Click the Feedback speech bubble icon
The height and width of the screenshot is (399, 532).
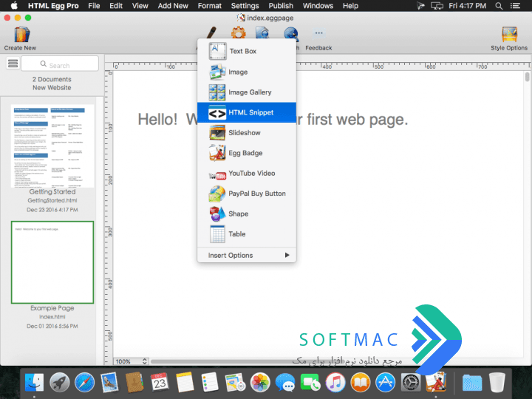tap(318, 33)
